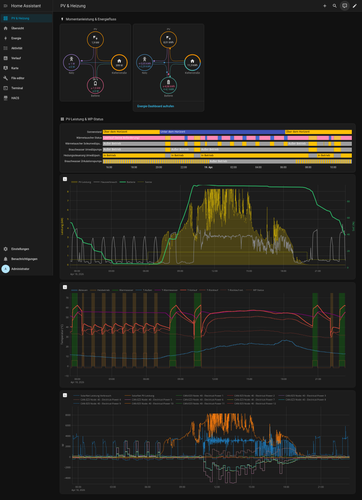Collapse the Home Assistant sidebar menu

pyautogui.click(x=5, y=6)
